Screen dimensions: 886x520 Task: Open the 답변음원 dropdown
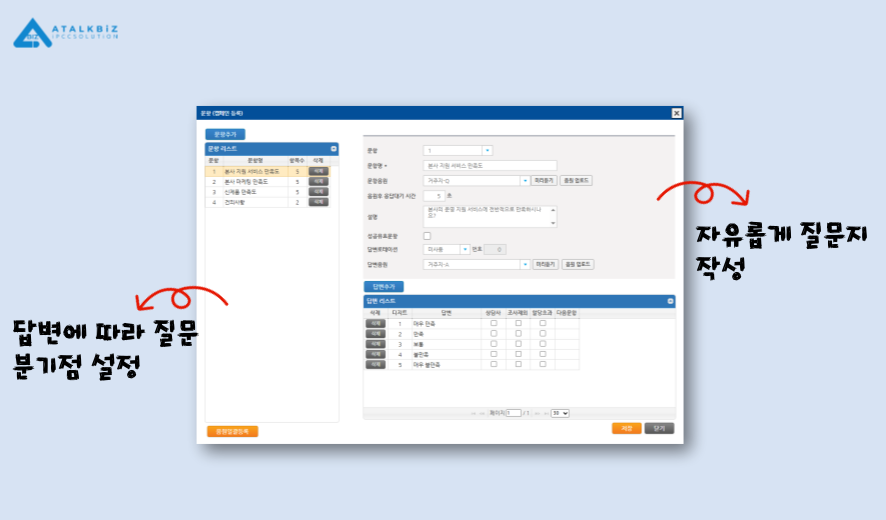[525, 265]
